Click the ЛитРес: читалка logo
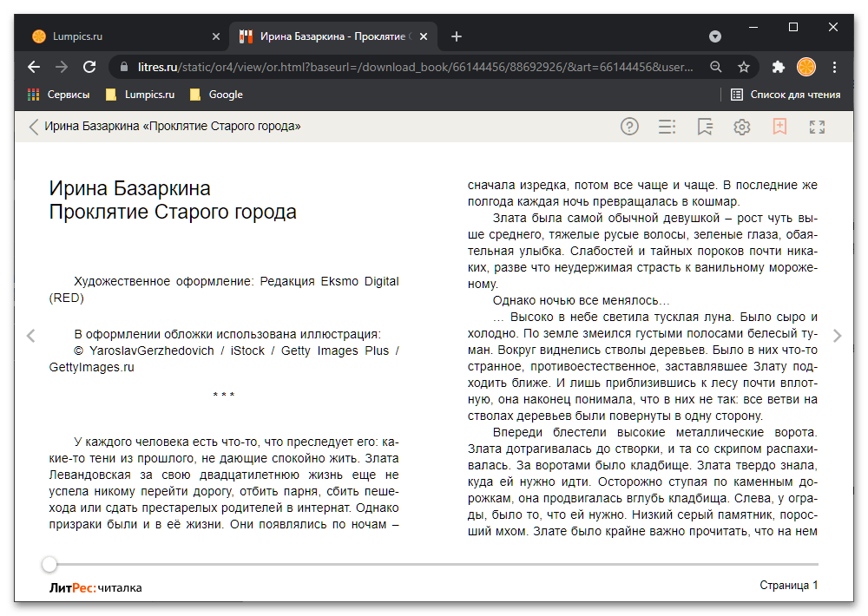Screen dimensions: 868x616 coord(95,587)
